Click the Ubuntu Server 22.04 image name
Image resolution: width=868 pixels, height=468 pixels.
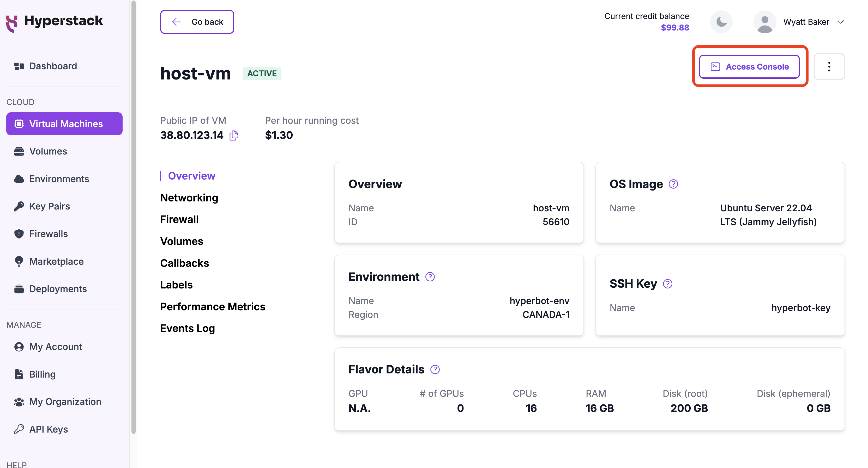[768, 215]
